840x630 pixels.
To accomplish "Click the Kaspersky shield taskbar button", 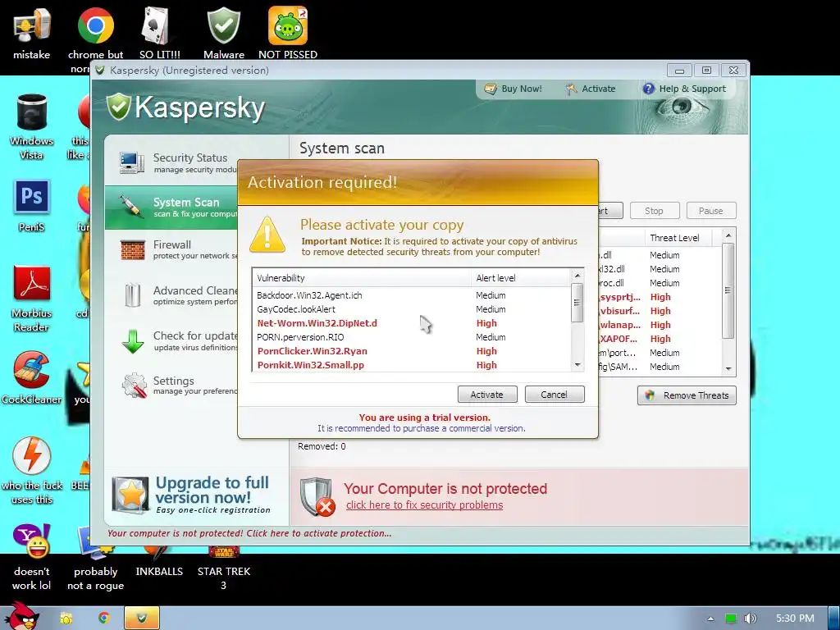I will coord(142,619).
